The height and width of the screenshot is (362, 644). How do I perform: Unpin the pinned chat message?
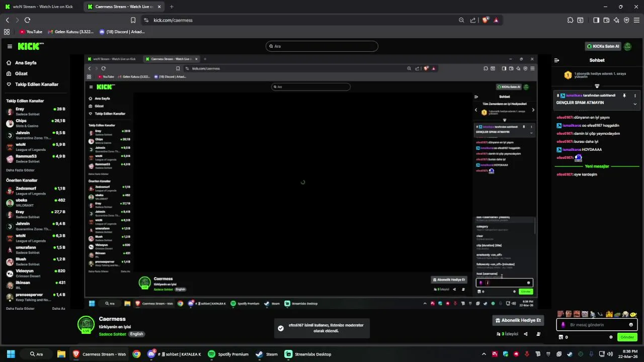[x=624, y=96]
